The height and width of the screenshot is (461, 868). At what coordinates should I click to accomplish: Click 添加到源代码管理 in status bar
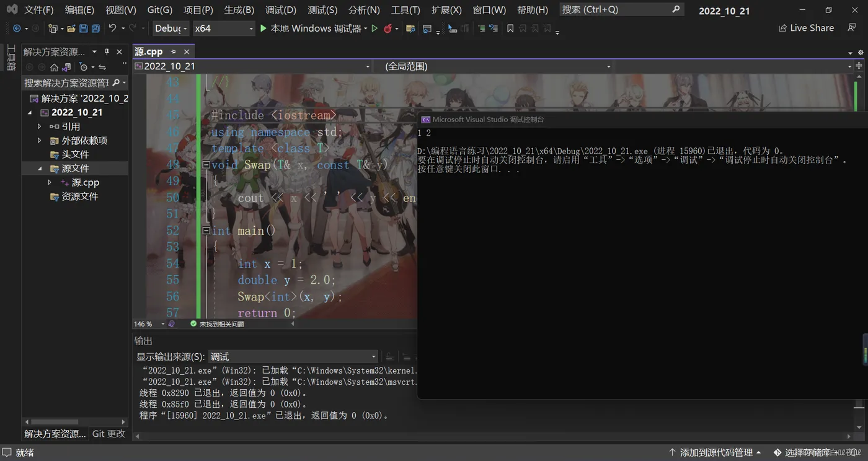(714, 453)
